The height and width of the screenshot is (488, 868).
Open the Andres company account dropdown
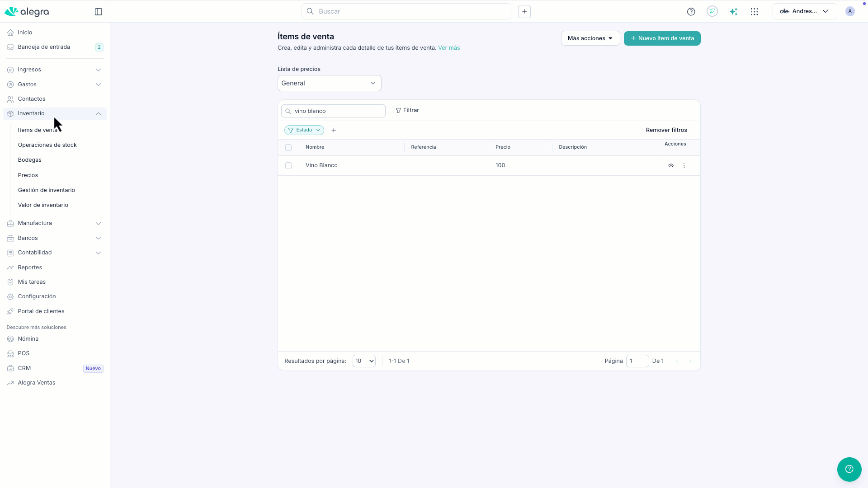point(804,11)
